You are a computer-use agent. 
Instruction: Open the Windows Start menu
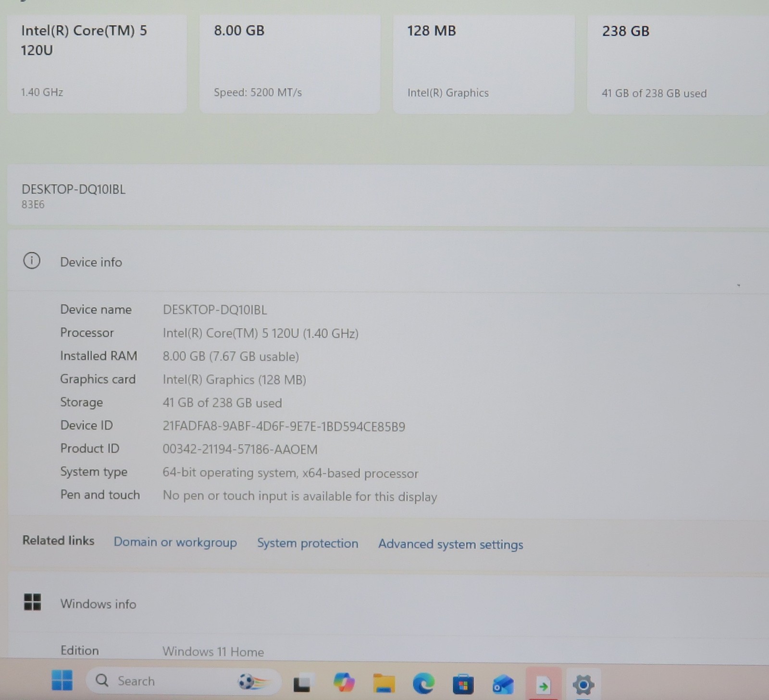(62, 680)
